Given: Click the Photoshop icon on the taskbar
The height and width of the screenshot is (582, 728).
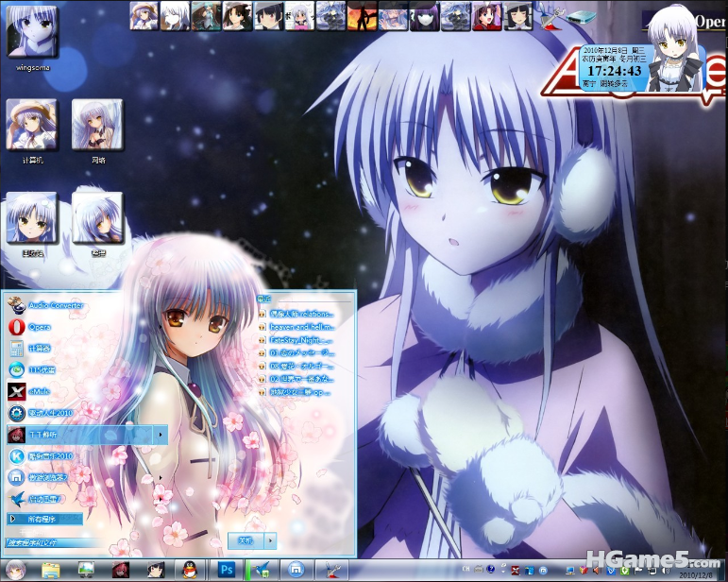Looking at the screenshot, I should tap(226, 570).
